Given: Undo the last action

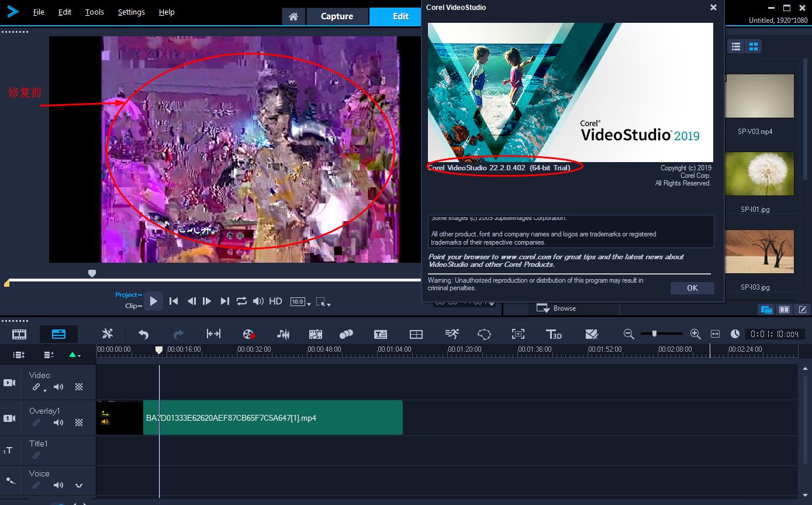Looking at the screenshot, I should coord(143,334).
